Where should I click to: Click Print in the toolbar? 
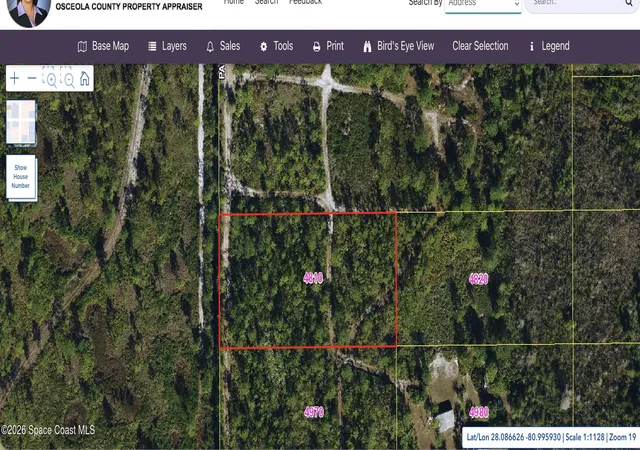pos(328,46)
